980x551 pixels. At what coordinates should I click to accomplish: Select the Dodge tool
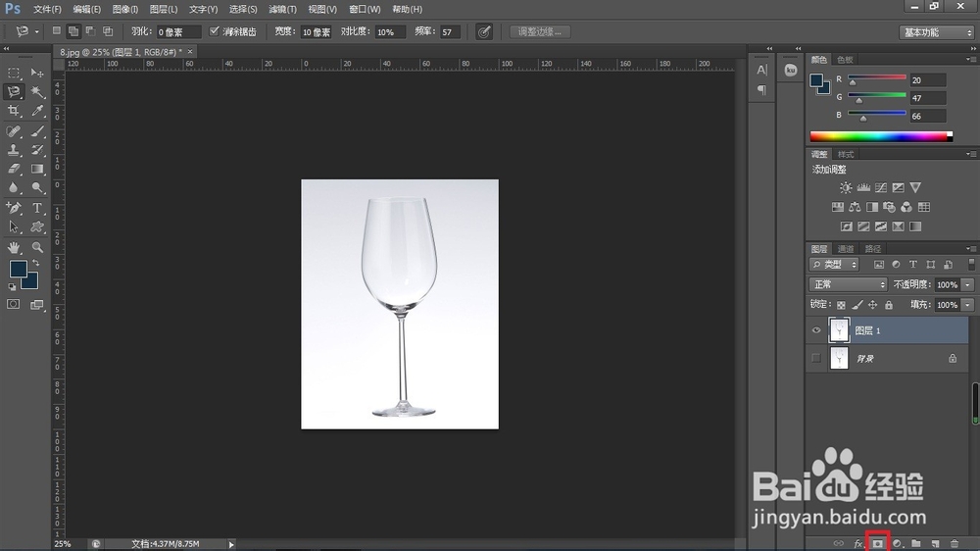[37, 187]
